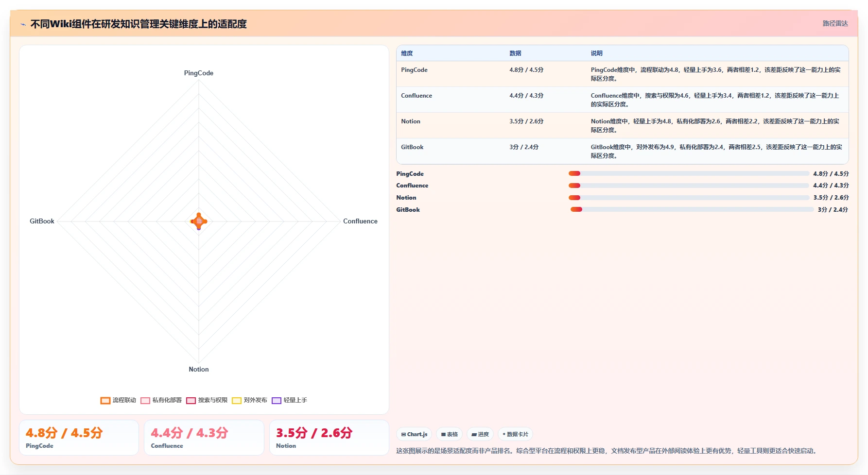
Task: Select the Confluence table row cell
Action: tap(417, 96)
